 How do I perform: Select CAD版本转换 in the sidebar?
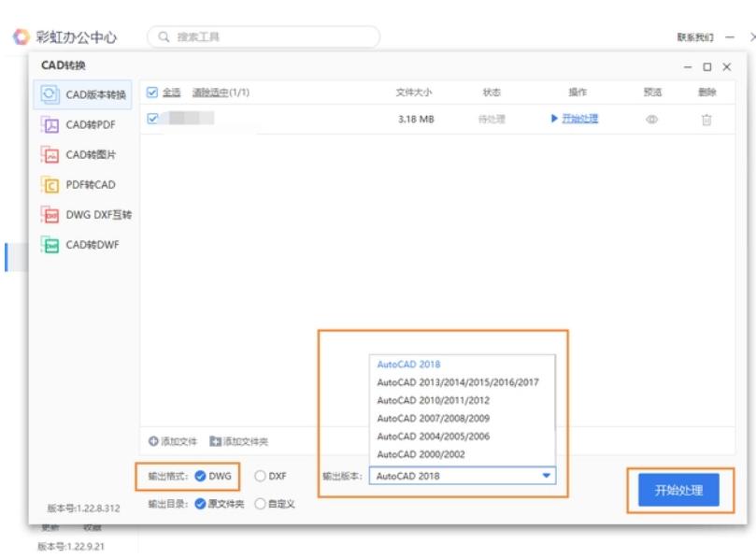pyautogui.click(x=83, y=94)
